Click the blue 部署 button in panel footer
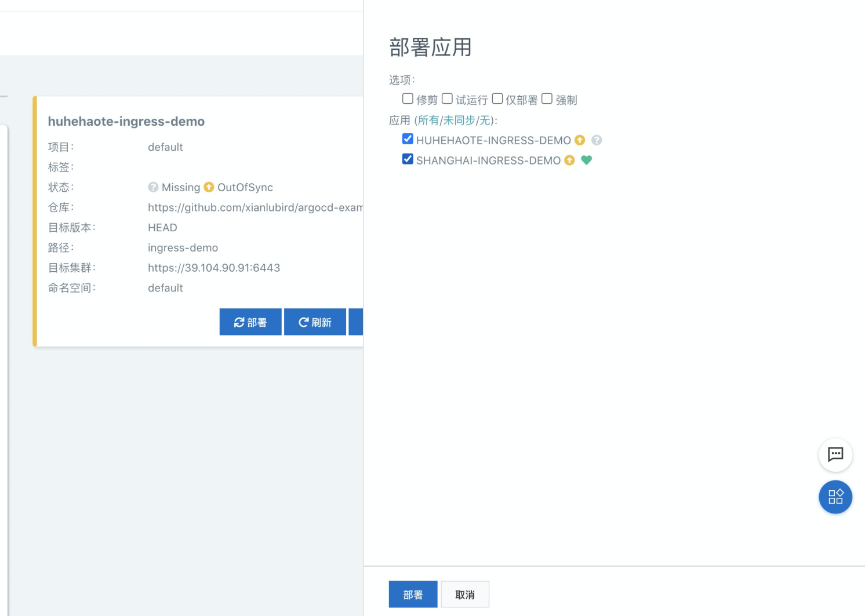865x616 pixels. [x=413, y=595]
